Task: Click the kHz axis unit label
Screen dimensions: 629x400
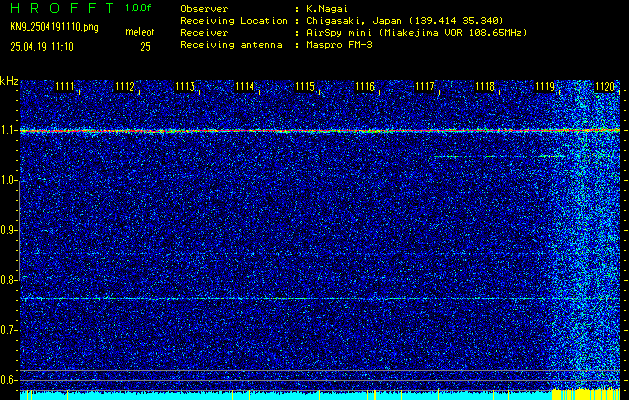Action: [x=9, y=81]
